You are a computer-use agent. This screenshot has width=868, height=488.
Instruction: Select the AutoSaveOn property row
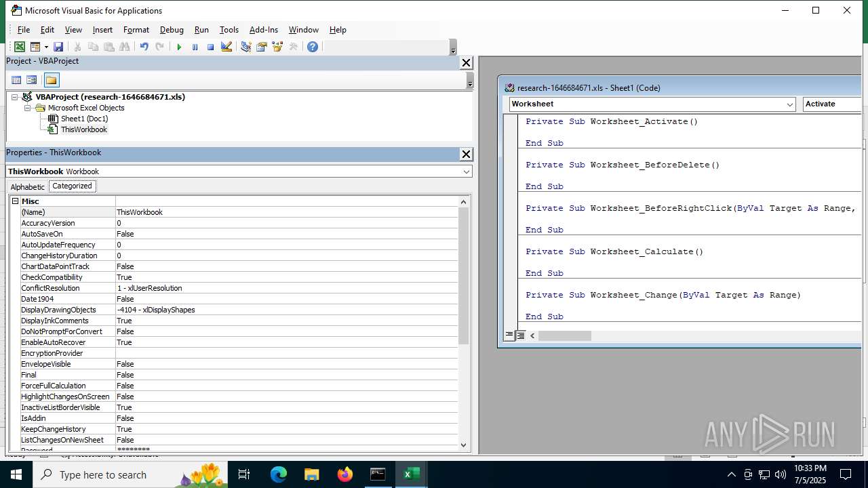[x=239, y=234]
